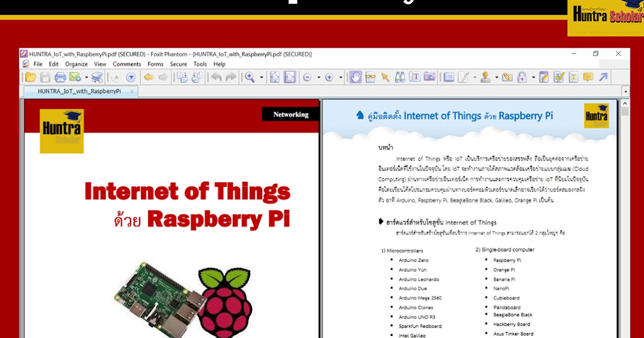
Task: Open the security lock dropdown arrow
Action: (533, 77)
